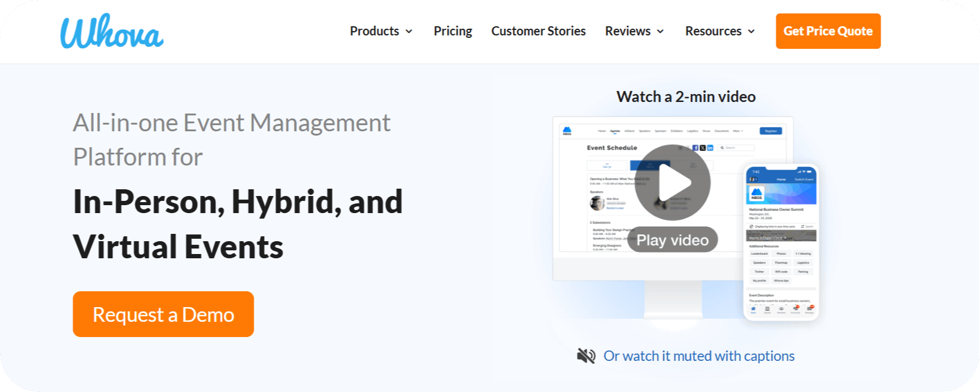Click the Play video label
Image resolution: width=980 pixels, height=392 pixels.
pos(673,240)
